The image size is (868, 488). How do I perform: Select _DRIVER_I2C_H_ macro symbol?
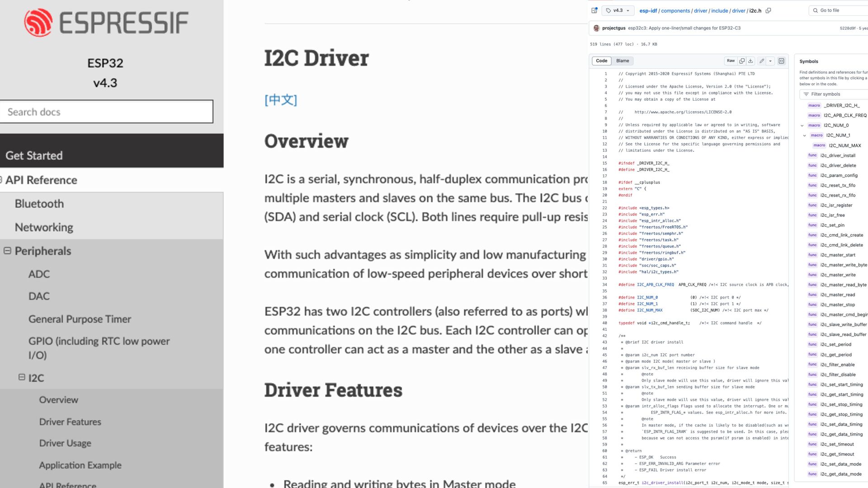point(841,105)
